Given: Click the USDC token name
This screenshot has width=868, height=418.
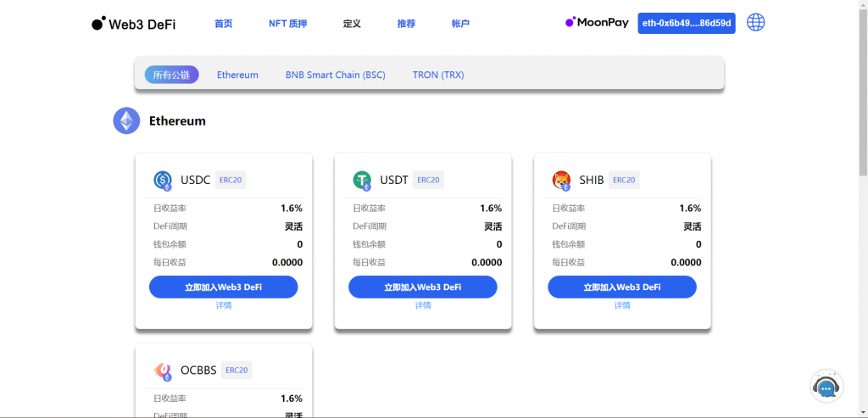Looking at the screenshot, I should (196, 180).
